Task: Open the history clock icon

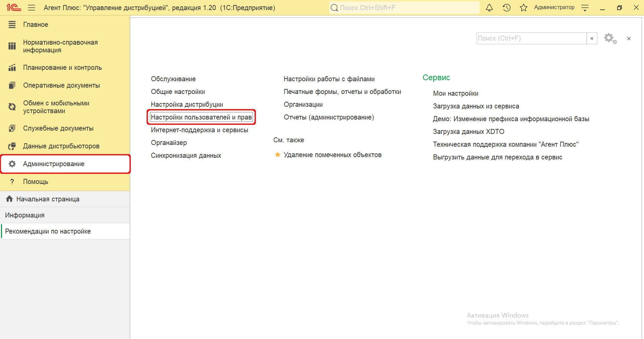Action: (x=506, y=8)
